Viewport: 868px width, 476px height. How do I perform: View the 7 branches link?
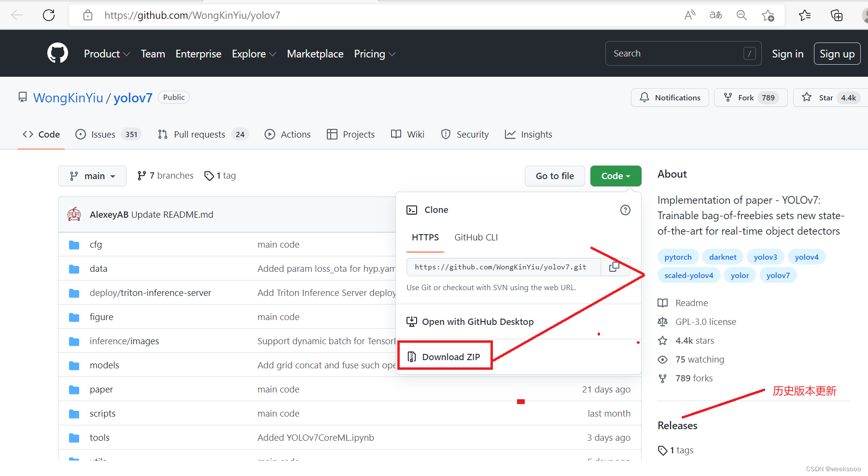tap(166, 176)
